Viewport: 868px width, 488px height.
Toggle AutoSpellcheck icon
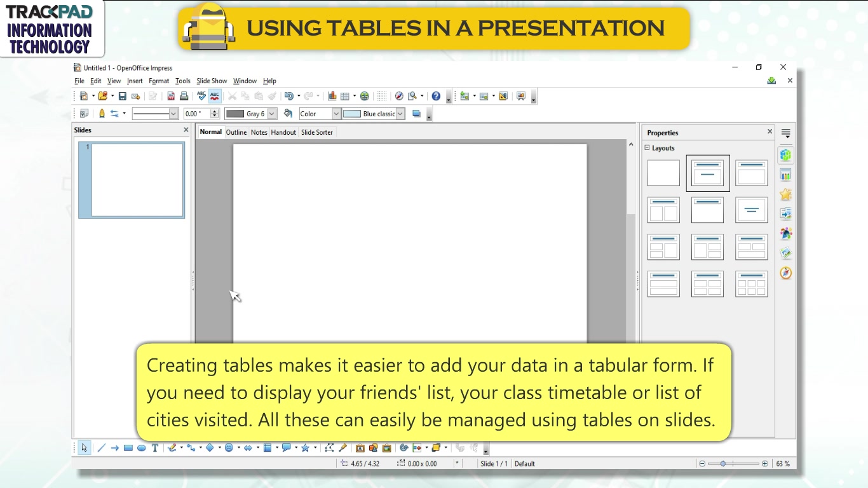[x=215, y=97]
